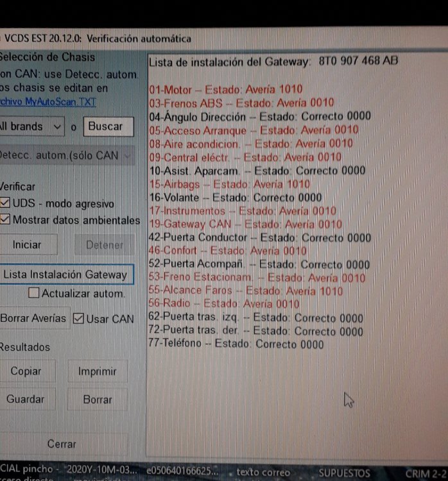Select the 53-Freno Estacionam. line
This screenshot has width=448, height=481.
(x=257, y=278)
